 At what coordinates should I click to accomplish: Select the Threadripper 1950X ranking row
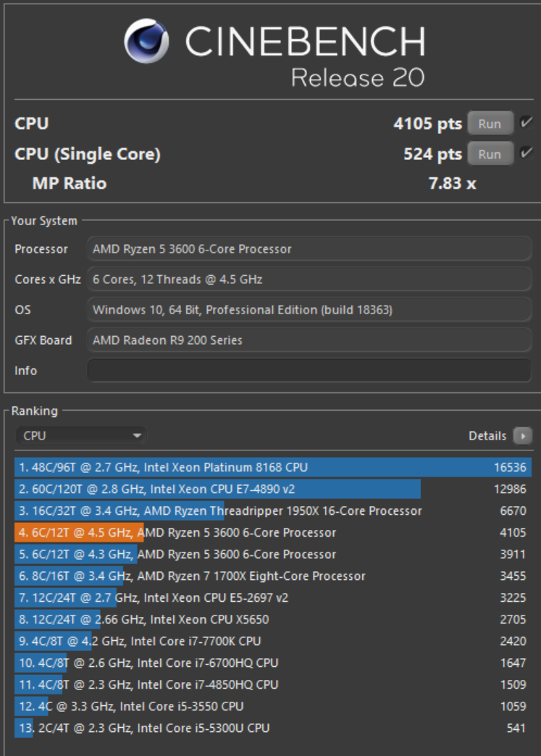[x=272, y=511]
